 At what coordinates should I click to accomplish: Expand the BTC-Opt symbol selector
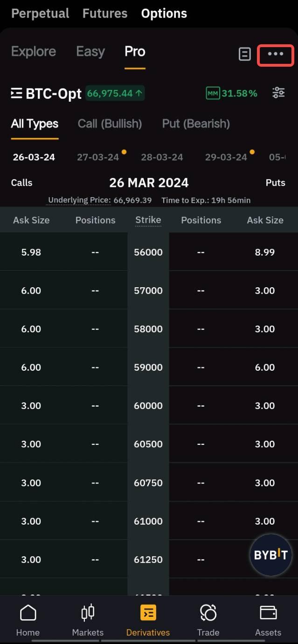47,94
